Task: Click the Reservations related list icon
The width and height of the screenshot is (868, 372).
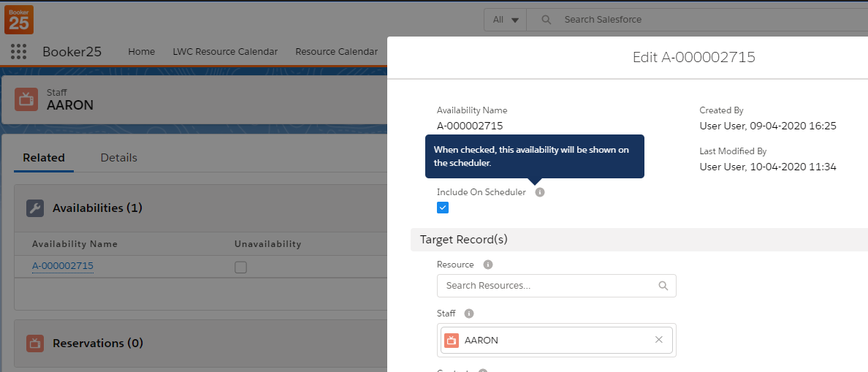Action: pyautogui.click(x=35, y=343)
